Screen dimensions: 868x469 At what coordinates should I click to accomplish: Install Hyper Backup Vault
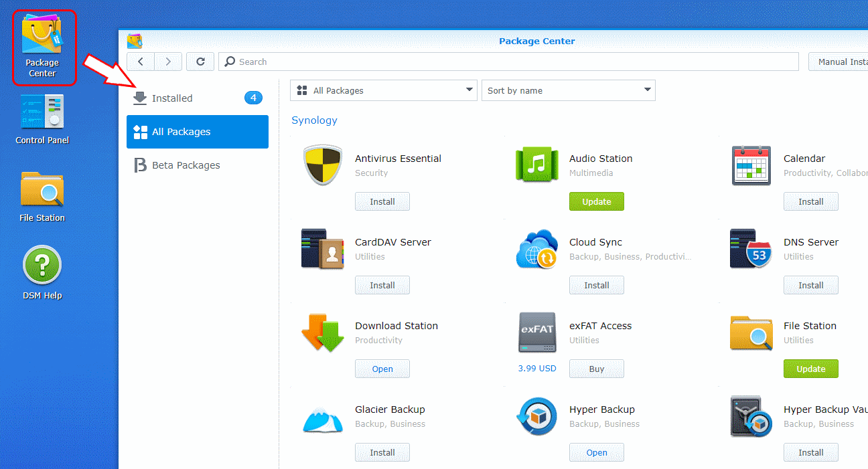(811, 452)
